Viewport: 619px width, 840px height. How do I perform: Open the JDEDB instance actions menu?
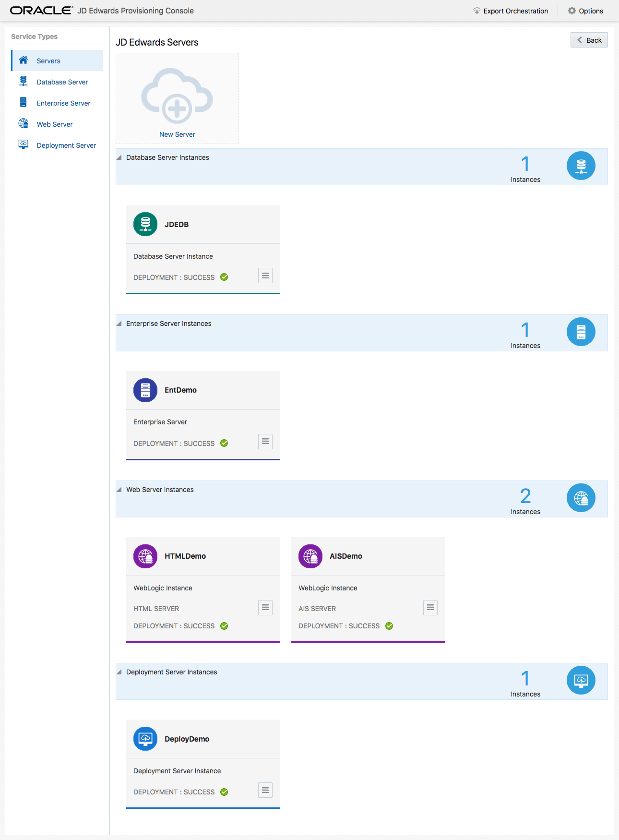(265, 276)
